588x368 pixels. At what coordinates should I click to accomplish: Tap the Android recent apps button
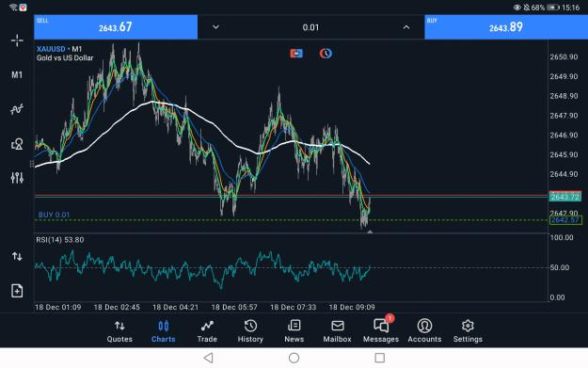[x=379, y=358]
